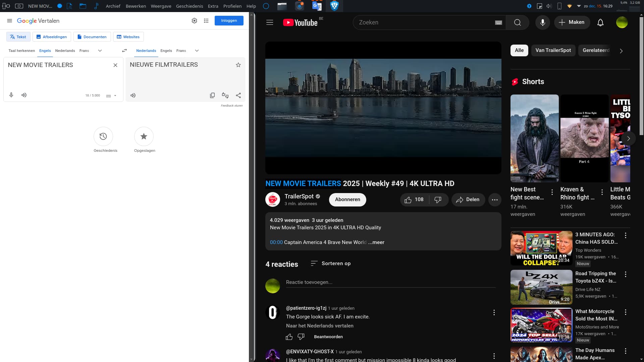Select the Alle filter chip
This screenshot has width=644, height=362.
point(519,50)
